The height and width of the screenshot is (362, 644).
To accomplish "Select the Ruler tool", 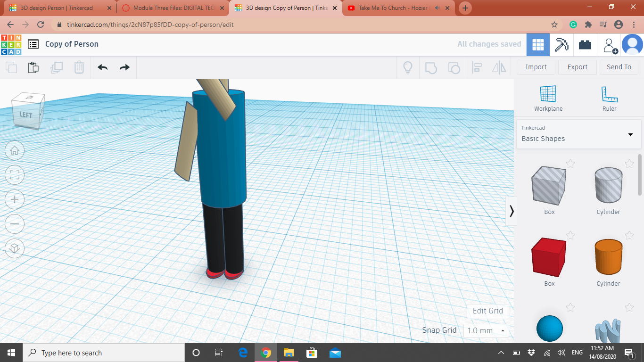I will pos(609,99).
